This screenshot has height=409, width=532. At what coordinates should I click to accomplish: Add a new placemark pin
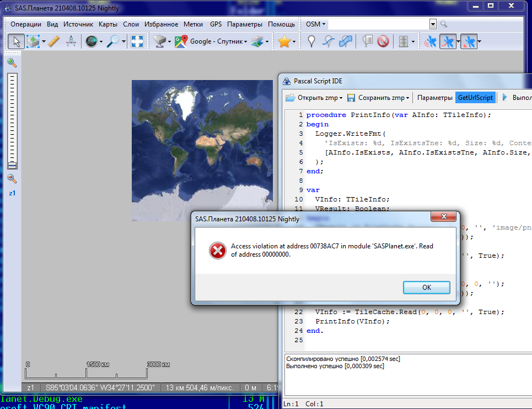point(311,41)
